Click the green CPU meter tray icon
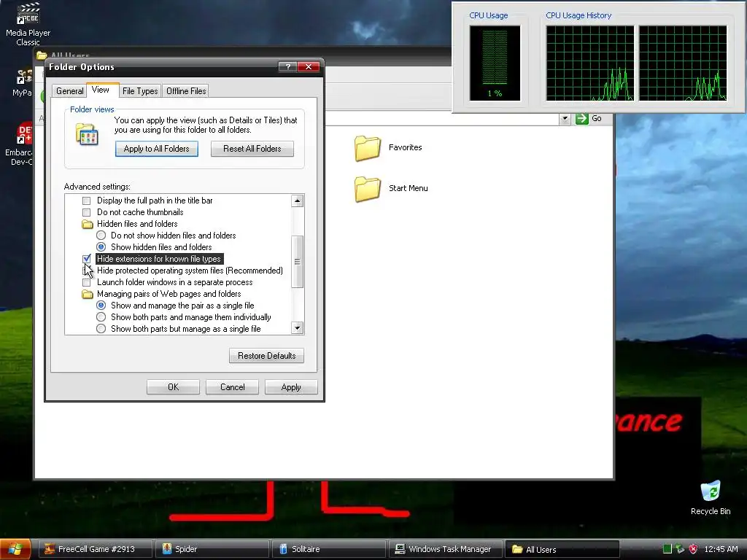Viewport: 747px width, 560px height. pos(667,549)
